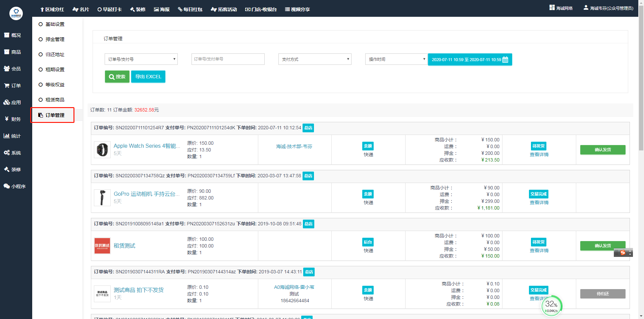Select 租期设置 in the submenu
Viewport: 644px width, 319px height.
[x=52, y=70]
